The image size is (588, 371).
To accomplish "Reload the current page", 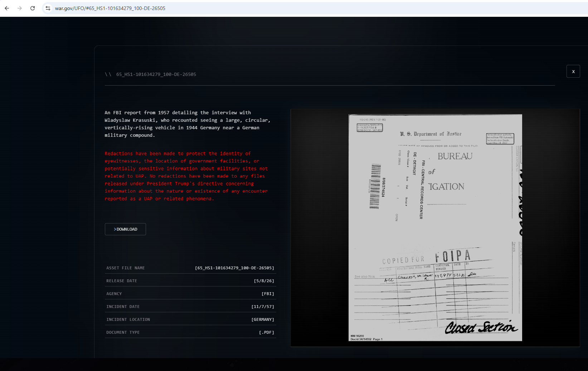I will point(33,8).
